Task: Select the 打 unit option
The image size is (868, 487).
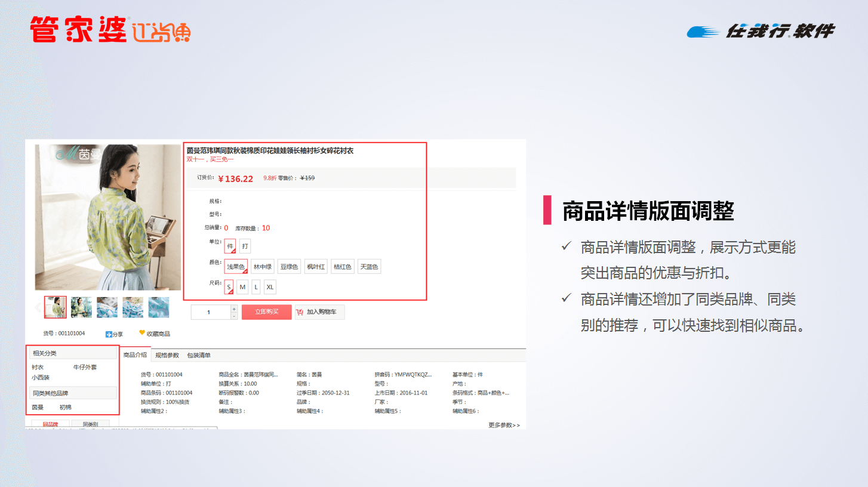Action: click(245, 246)
